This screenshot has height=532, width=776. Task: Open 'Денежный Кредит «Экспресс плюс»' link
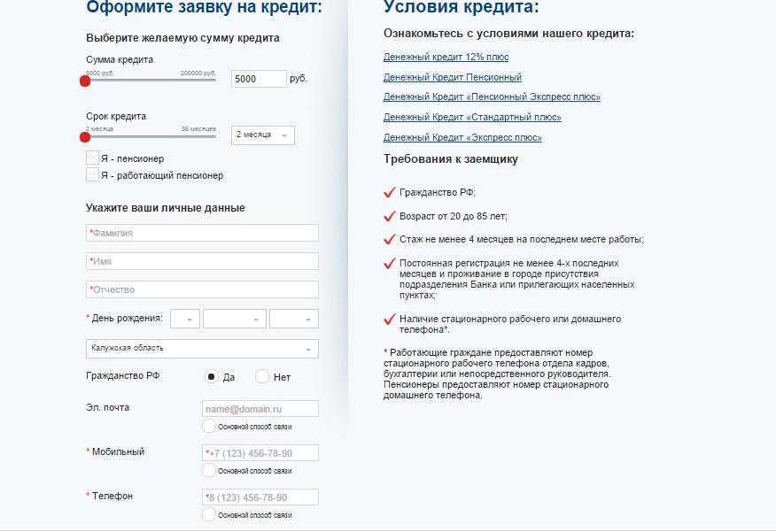click(462, 137)
